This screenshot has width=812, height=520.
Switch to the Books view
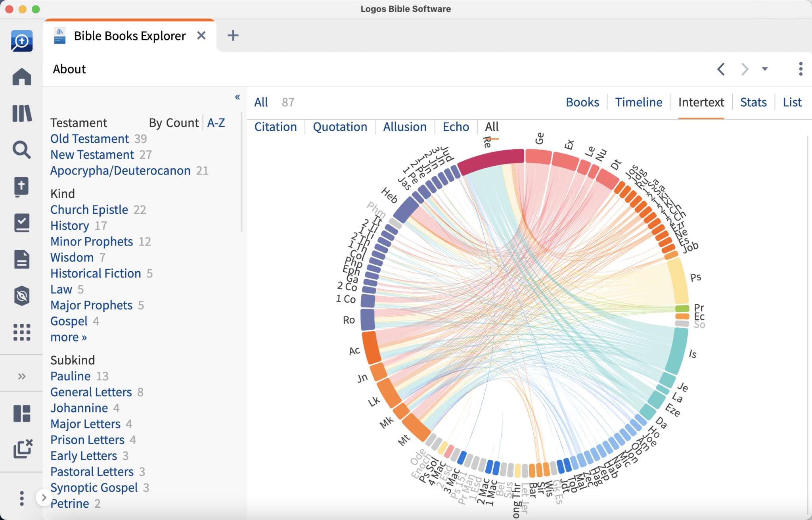582,102
